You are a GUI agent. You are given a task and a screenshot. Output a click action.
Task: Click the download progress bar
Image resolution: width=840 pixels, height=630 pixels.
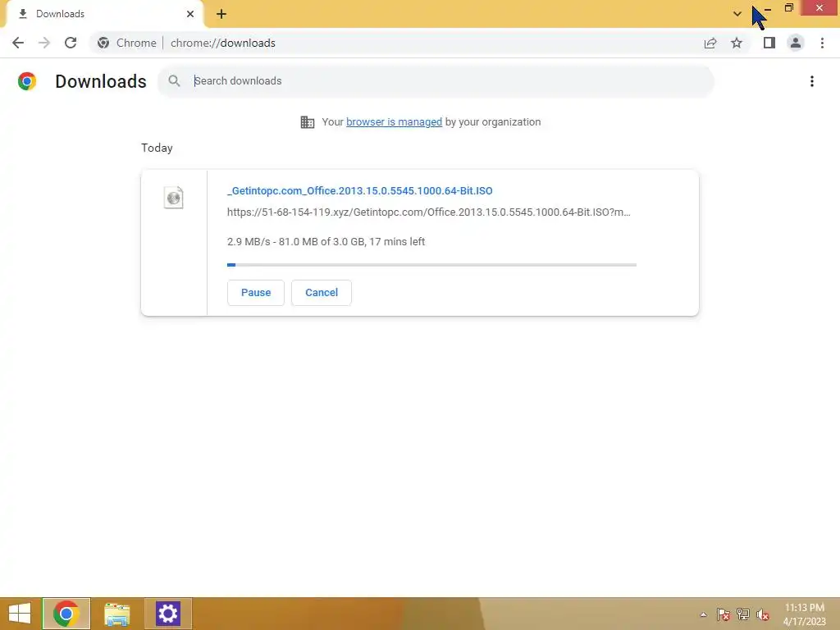click(x=431, y=265)
